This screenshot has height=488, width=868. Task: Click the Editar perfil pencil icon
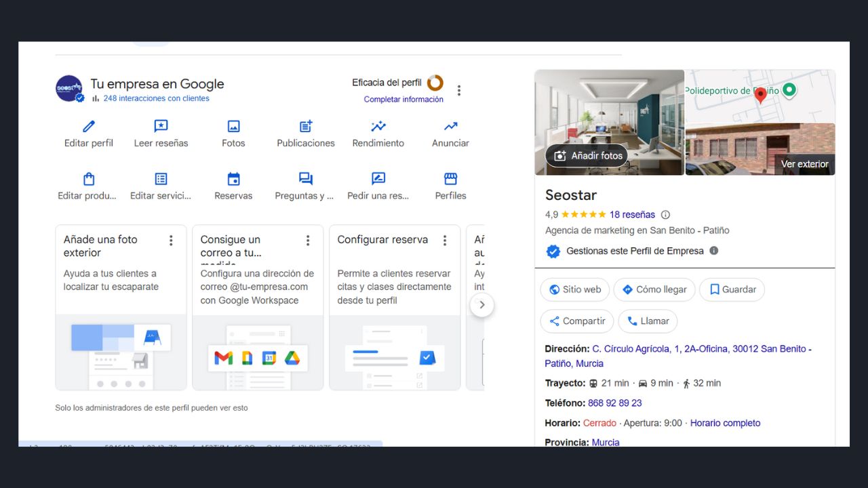point(89,127)
